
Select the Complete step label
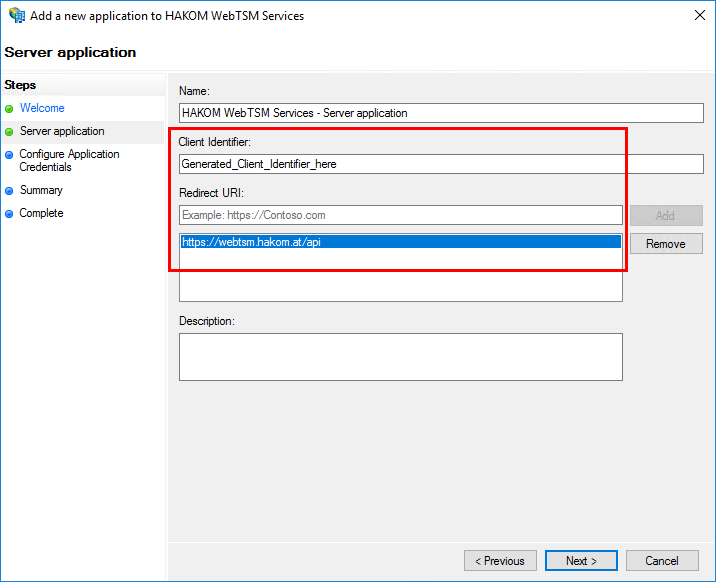click(41, 213)
